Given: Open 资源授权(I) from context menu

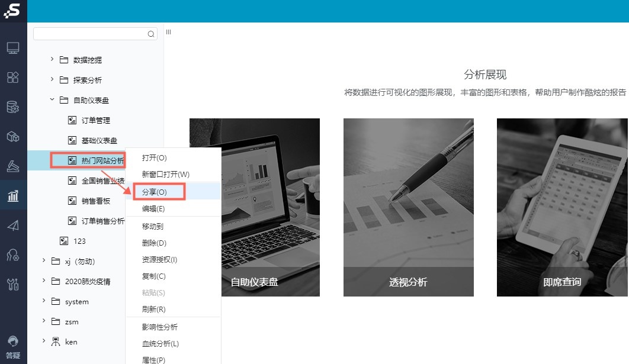Looking at the screenshot, I should 174,260.
